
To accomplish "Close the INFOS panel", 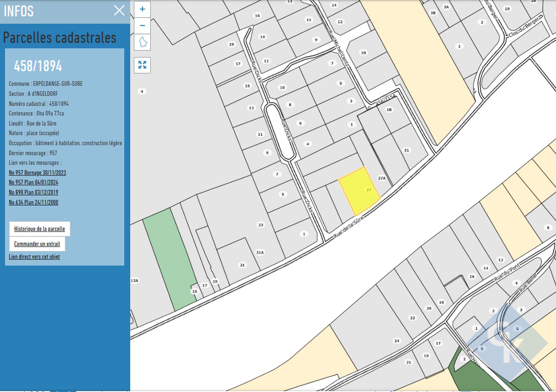I will (119, 11).
